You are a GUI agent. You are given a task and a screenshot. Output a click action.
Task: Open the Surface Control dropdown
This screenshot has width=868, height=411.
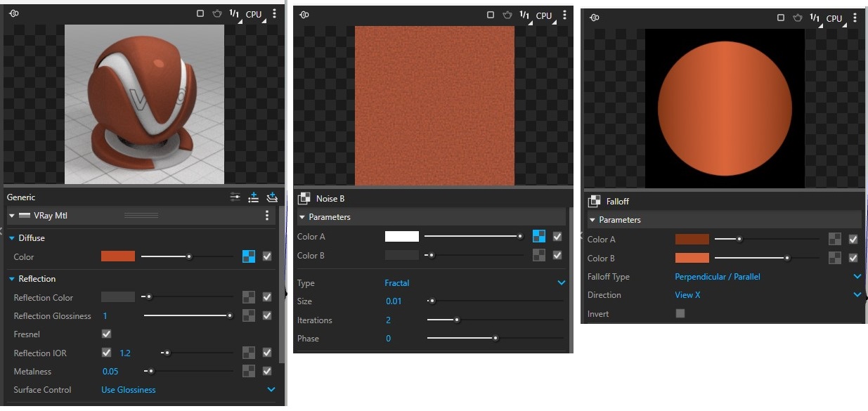(x=188, y=389)
